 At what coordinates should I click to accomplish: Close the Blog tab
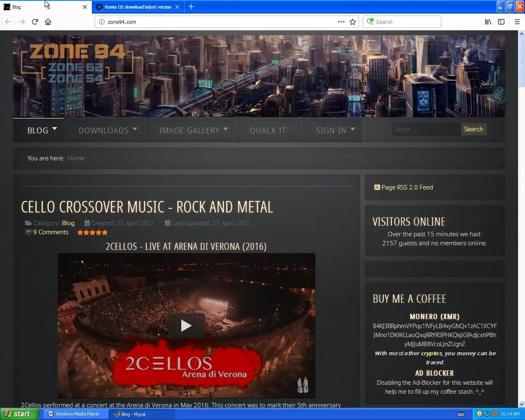pos(85,7)
